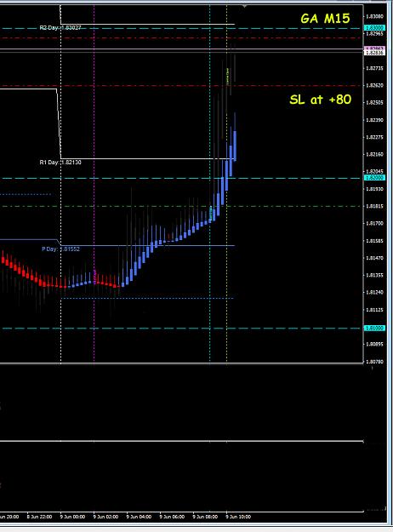Viewport: 393px width, 532px height.
Task: Click the 9 Jun 04:00 time label
Action: coord(139,517)
